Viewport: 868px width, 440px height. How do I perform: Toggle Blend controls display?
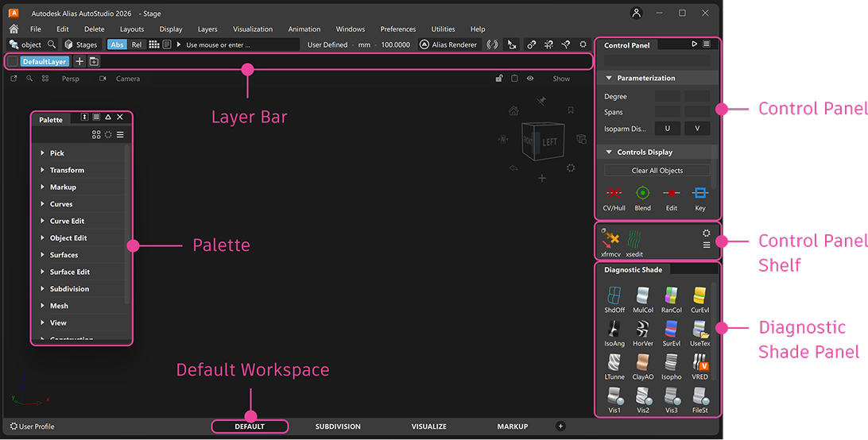click(643, 199)
